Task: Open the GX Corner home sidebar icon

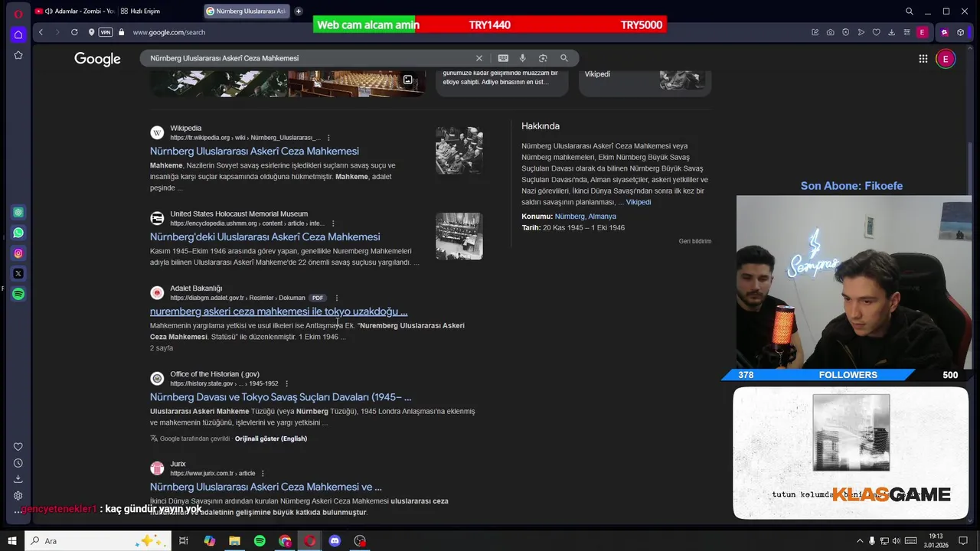Action: coord(18,34)
